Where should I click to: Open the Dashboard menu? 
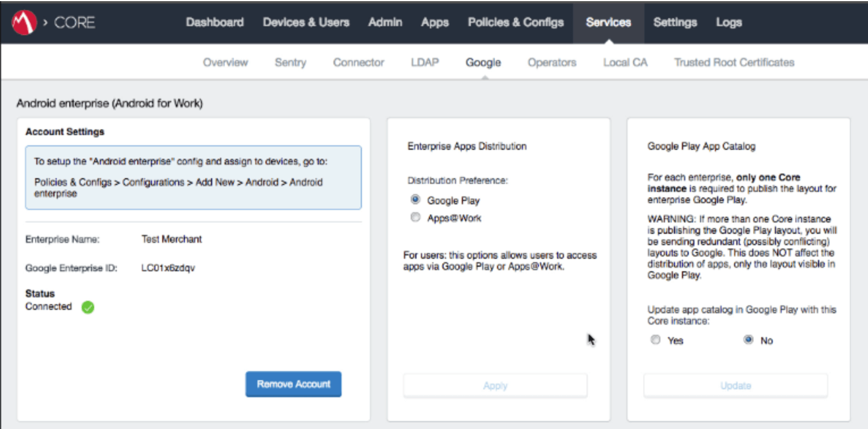214,23
